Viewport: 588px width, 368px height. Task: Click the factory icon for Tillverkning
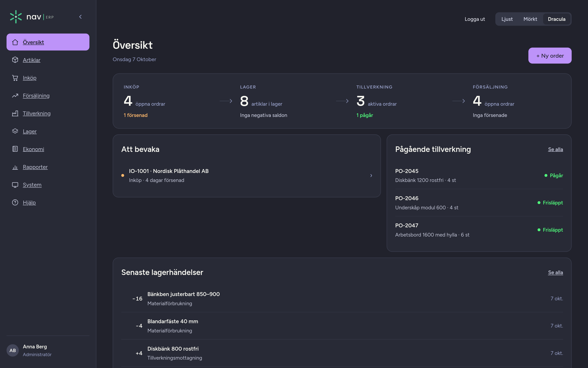(15, 113)
